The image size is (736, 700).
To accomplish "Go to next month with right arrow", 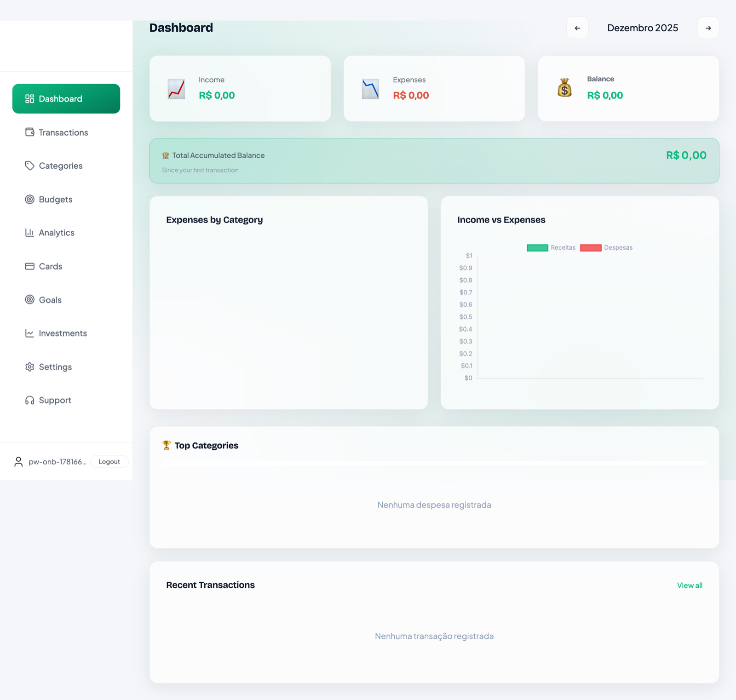I will point(708,28).
